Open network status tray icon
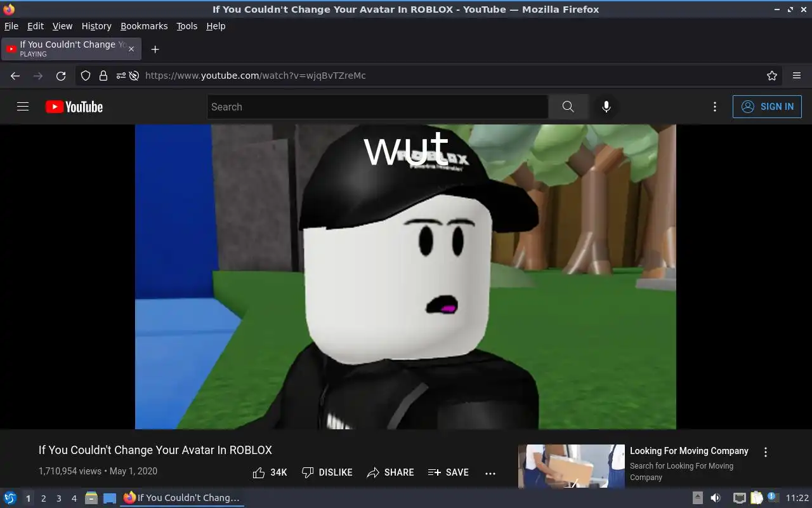 pos(739,498)
